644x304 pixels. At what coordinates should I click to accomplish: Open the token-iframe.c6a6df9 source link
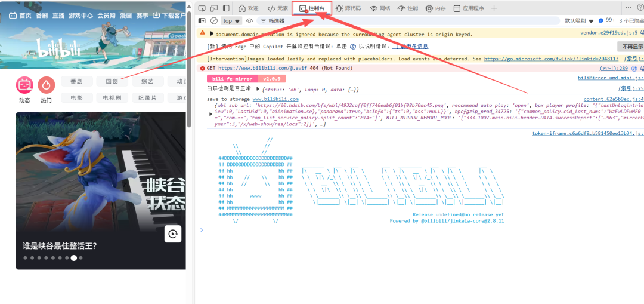588,133
